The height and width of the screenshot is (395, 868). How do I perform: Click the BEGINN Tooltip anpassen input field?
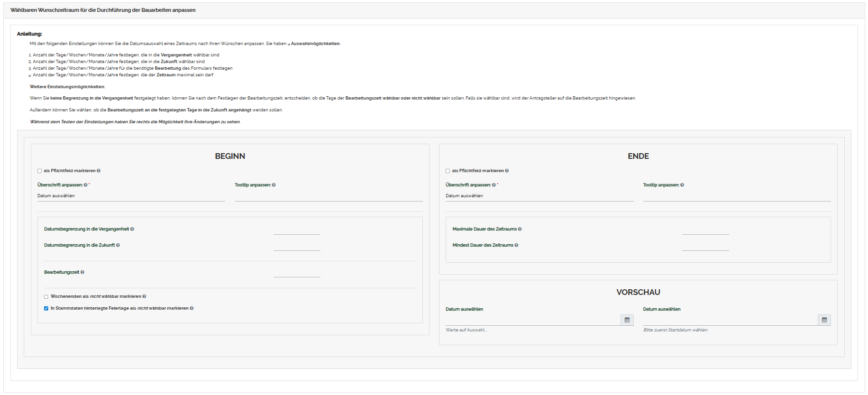328,196
